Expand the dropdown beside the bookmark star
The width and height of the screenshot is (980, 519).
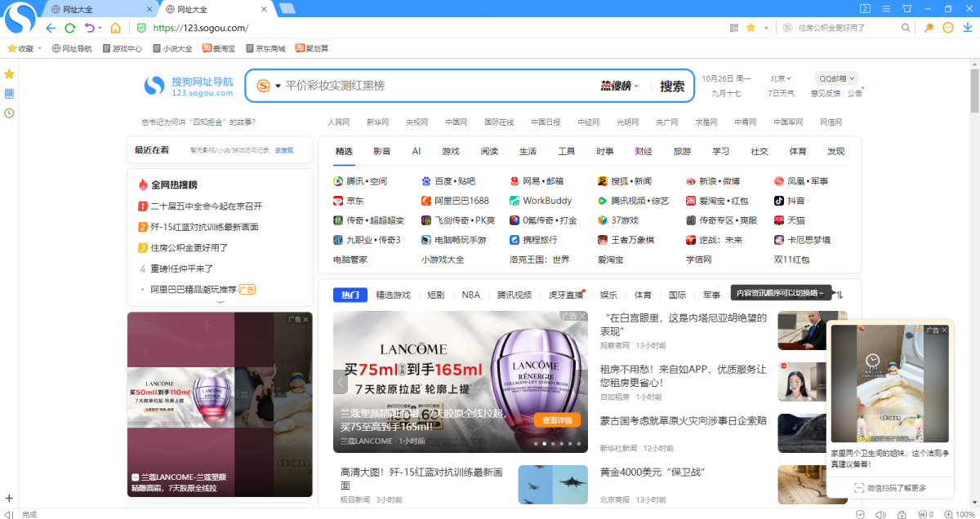[766, 28]
